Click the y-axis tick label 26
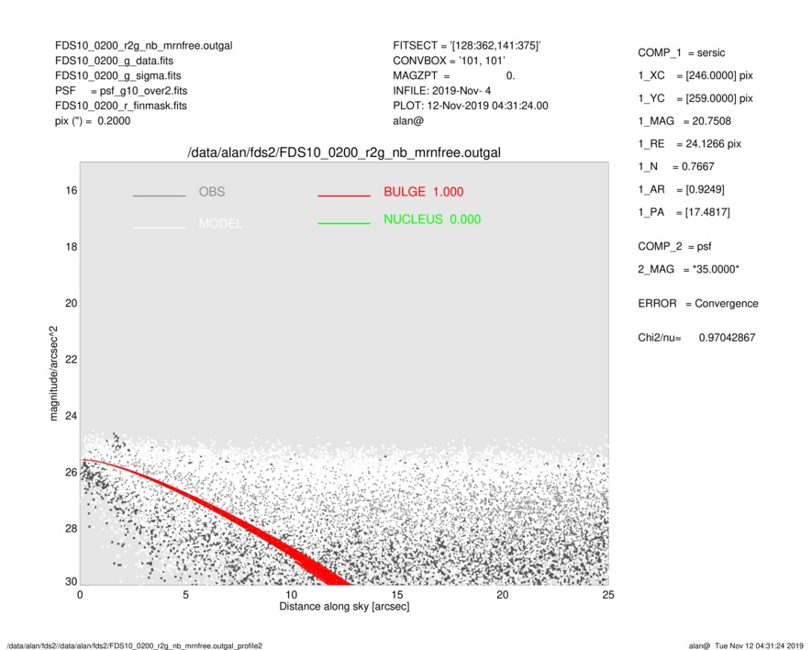Viewport: 812px width, 650px height. click(x=71, y=472)
